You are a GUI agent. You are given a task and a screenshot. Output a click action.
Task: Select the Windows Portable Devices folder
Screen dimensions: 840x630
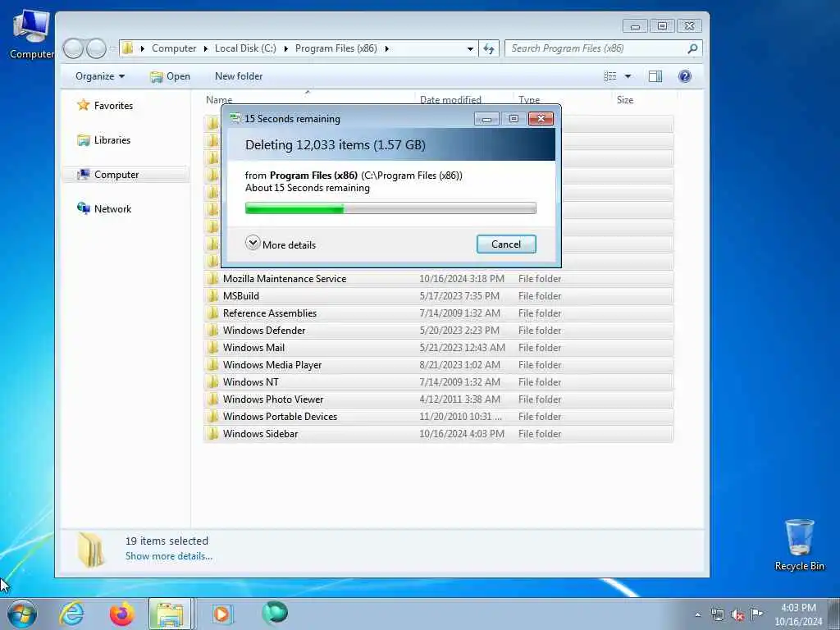click(438, 416)
